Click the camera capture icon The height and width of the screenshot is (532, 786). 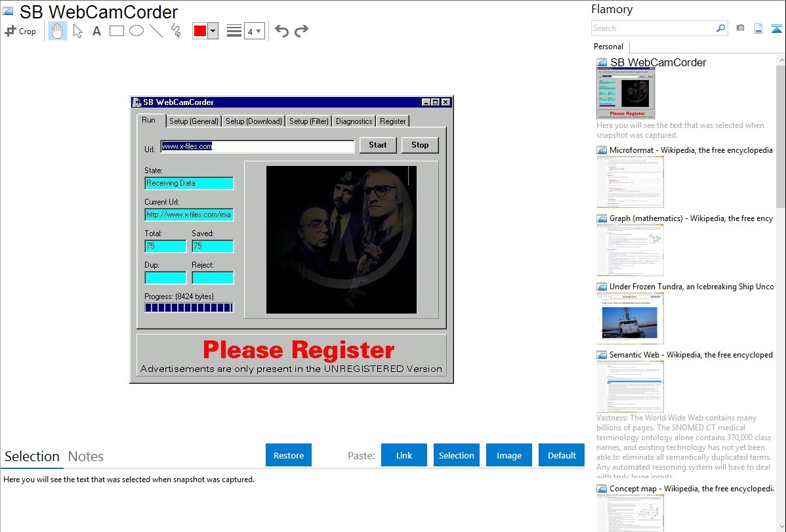pyautogui.click(x=740, y=28)
